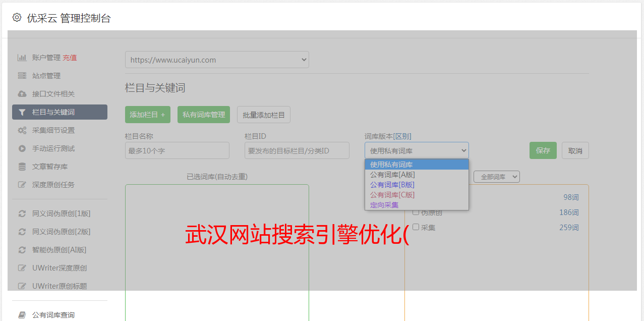Click the refresh icon beside 同义词伪原创[1版]

click(22, 213)
